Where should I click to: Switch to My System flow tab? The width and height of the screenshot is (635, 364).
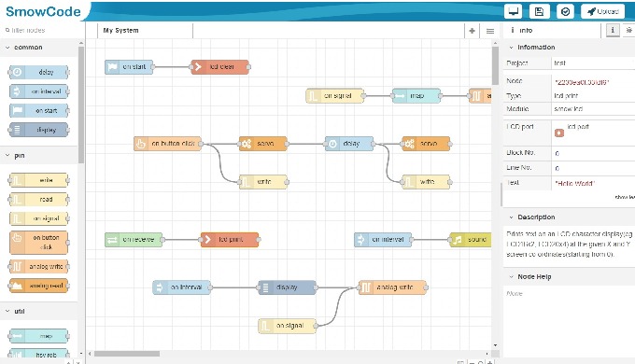click(145, 31)
